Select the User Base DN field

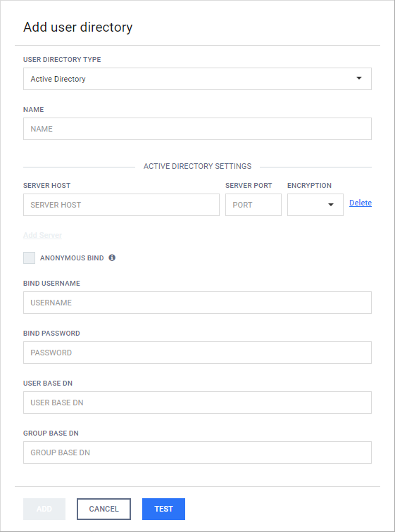coord(197,403)
